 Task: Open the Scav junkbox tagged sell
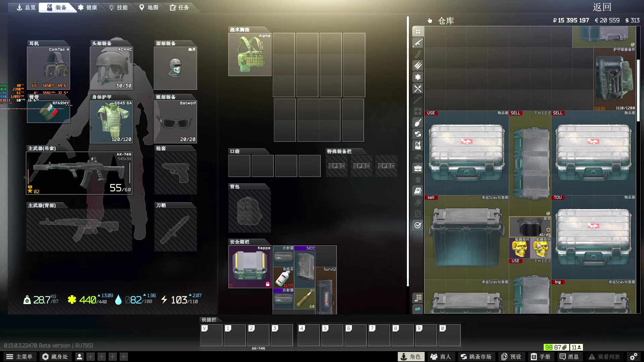[467, 238]
